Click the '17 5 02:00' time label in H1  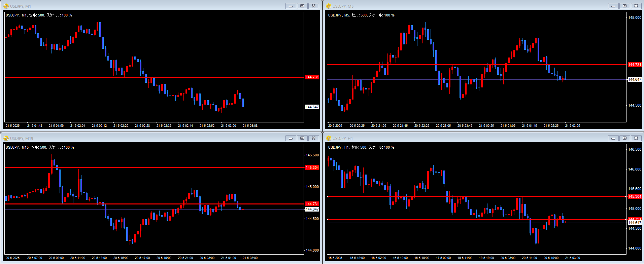pyautogui.click(x=443, y=258)
